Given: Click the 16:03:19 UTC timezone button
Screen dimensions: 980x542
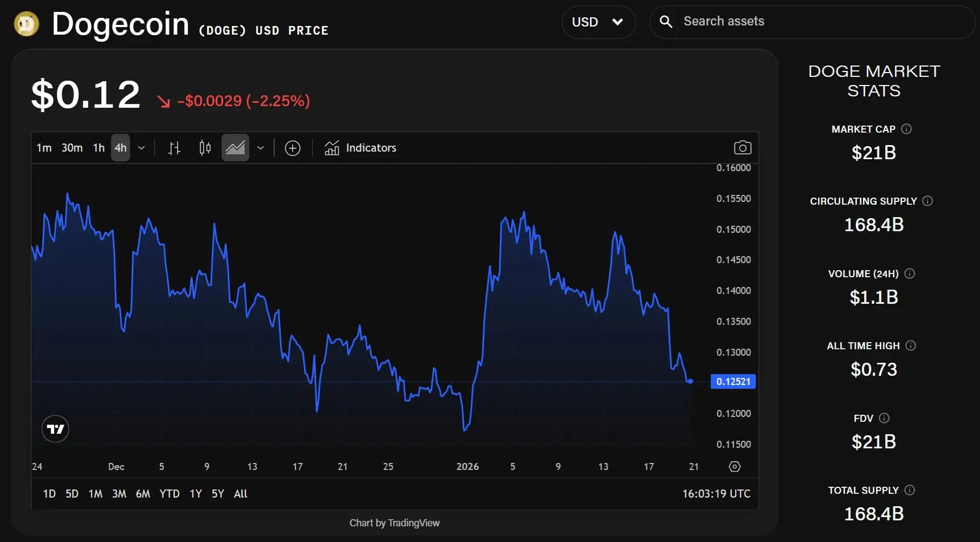Looking at the screenshot, I should pos(716,494).
